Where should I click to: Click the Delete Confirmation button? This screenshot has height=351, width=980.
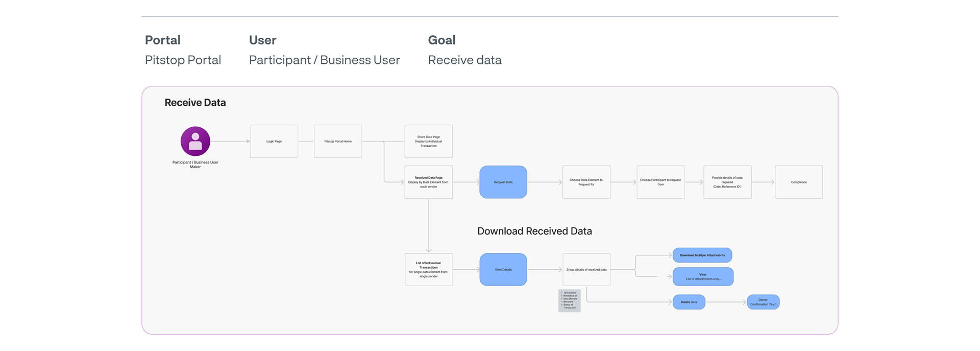763,302
